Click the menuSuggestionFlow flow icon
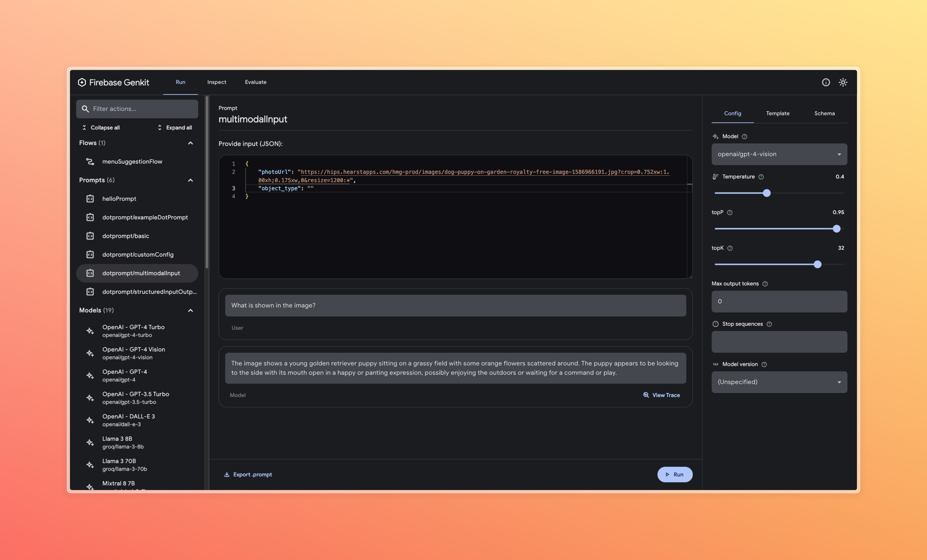The width and height of the screenshot is (927, 560). point(90,161)
